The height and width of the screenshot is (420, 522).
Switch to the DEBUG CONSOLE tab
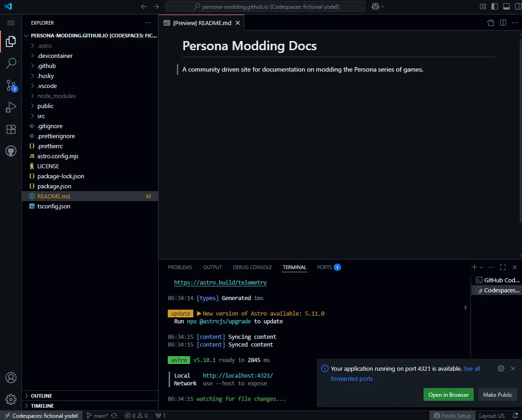(253, 267)
